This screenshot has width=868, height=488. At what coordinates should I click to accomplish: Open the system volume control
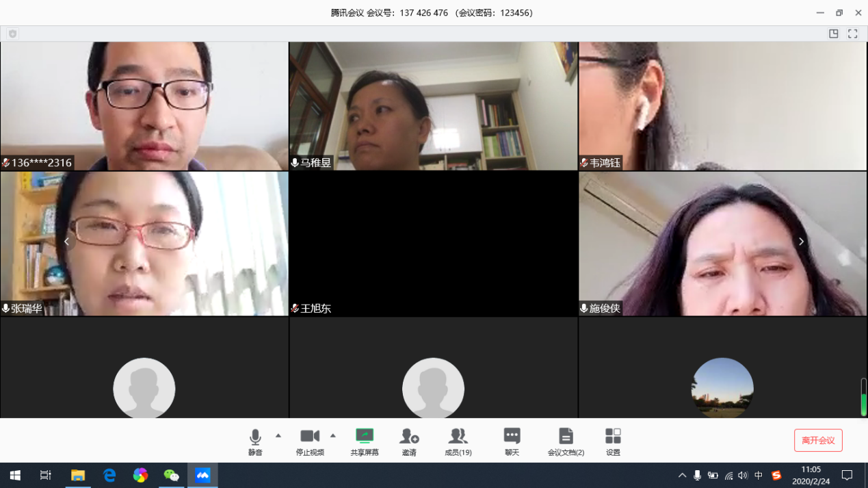tap(743, 475)
